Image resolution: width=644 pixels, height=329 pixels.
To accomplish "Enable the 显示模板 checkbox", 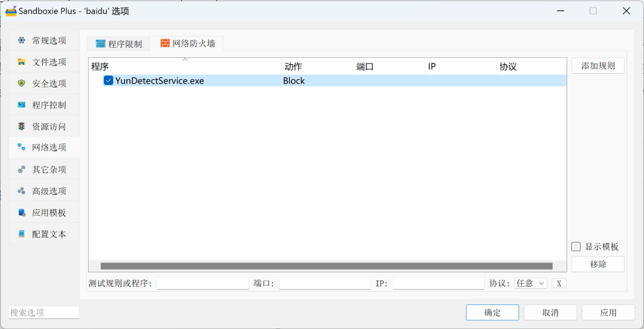I will 576,247.
